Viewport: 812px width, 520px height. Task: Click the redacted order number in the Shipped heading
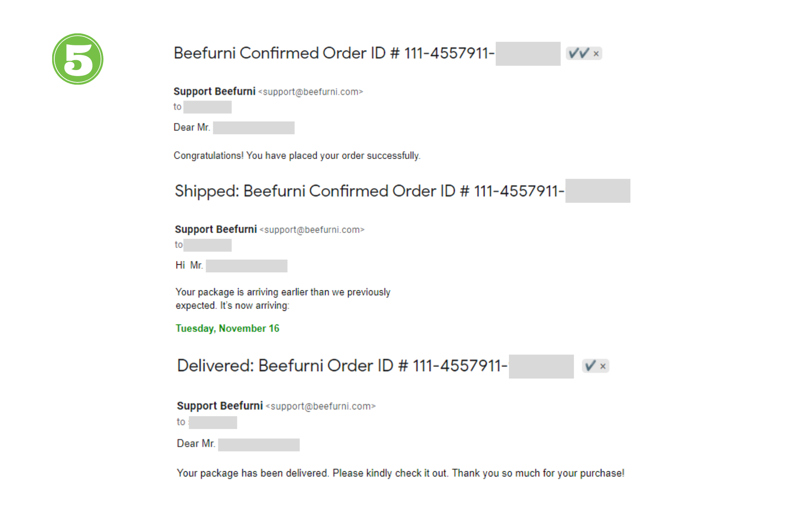(x=597, y=191)
